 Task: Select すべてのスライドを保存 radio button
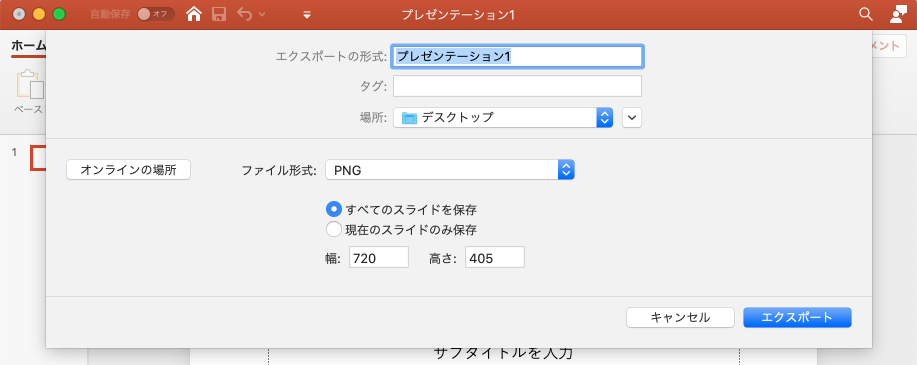333,209
